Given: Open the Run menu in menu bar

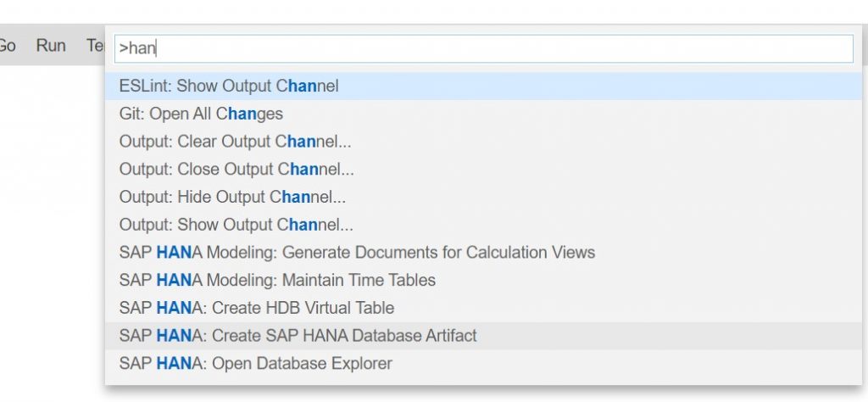Looking at the screenshot, I should tap(51, 46).
